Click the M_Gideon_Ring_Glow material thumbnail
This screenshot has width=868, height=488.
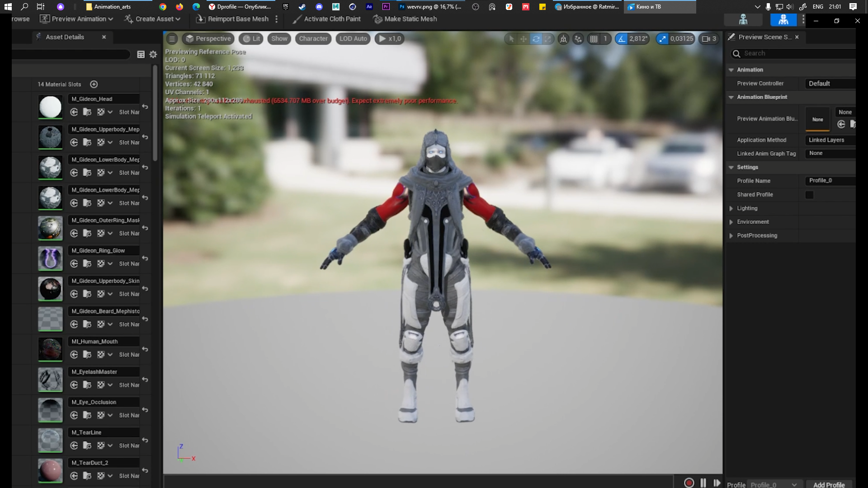click(50, 258)
